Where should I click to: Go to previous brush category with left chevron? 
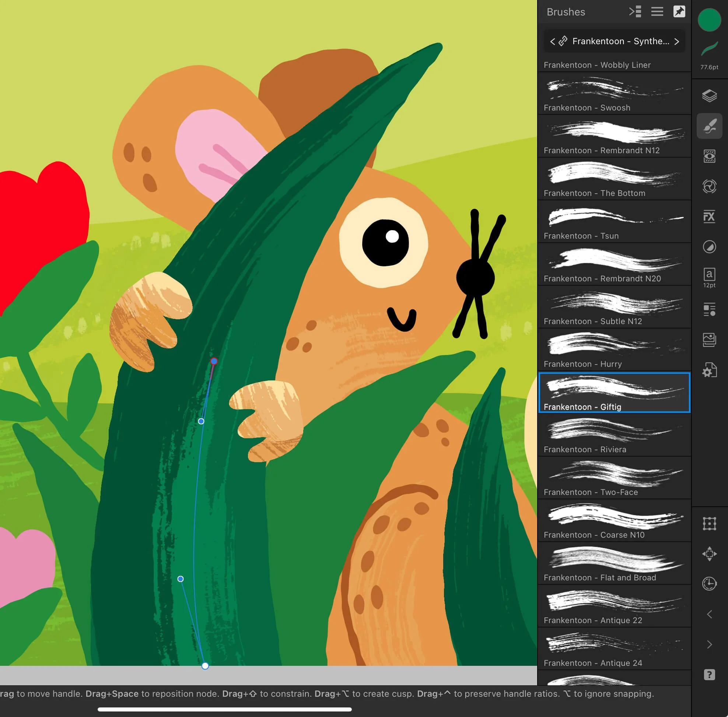(553, 41)
